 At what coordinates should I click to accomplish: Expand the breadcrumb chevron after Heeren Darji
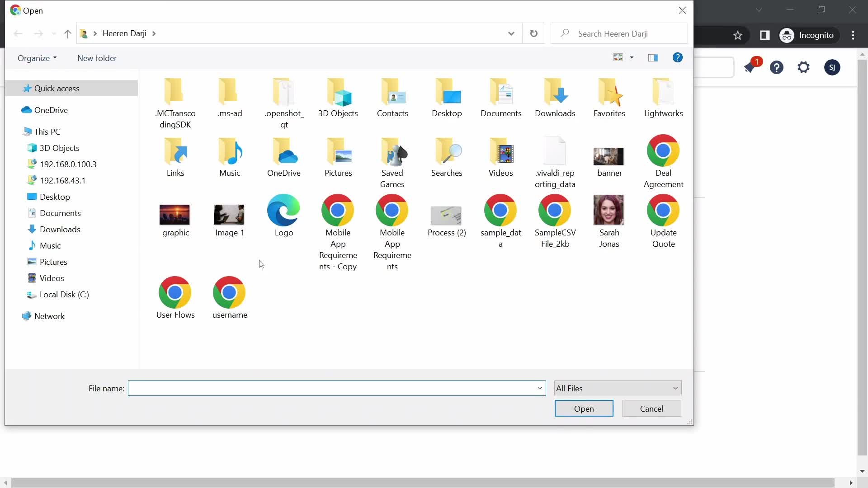click(x=154, y=33)
